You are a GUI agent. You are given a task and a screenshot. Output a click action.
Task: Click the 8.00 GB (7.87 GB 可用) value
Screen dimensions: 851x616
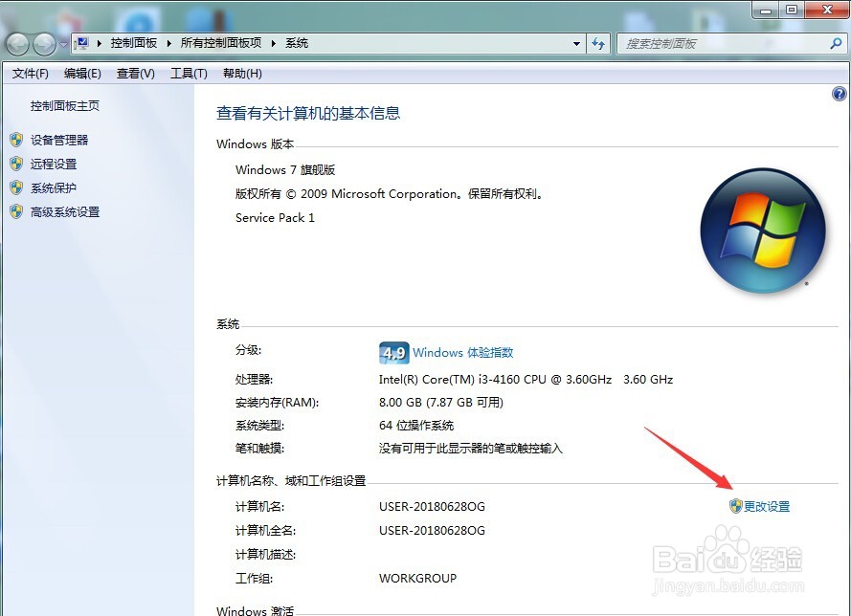pos(440,403)
